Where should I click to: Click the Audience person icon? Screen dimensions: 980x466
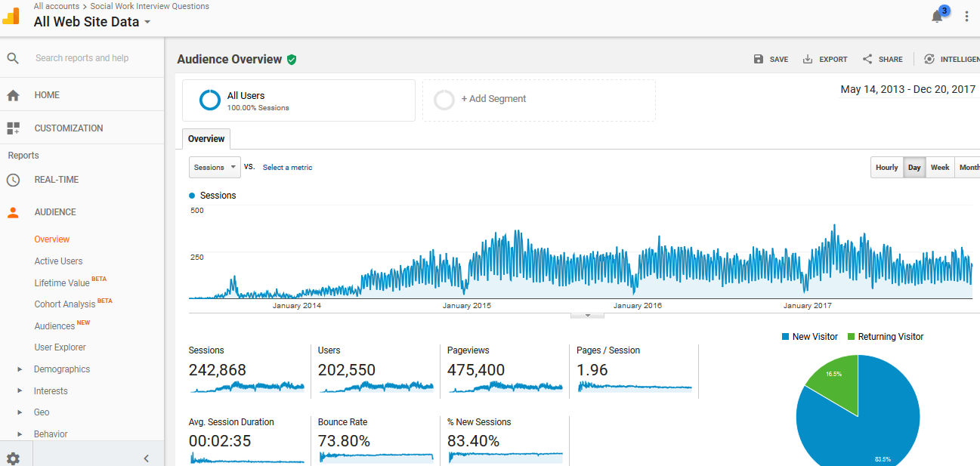[x=13, y=212]
